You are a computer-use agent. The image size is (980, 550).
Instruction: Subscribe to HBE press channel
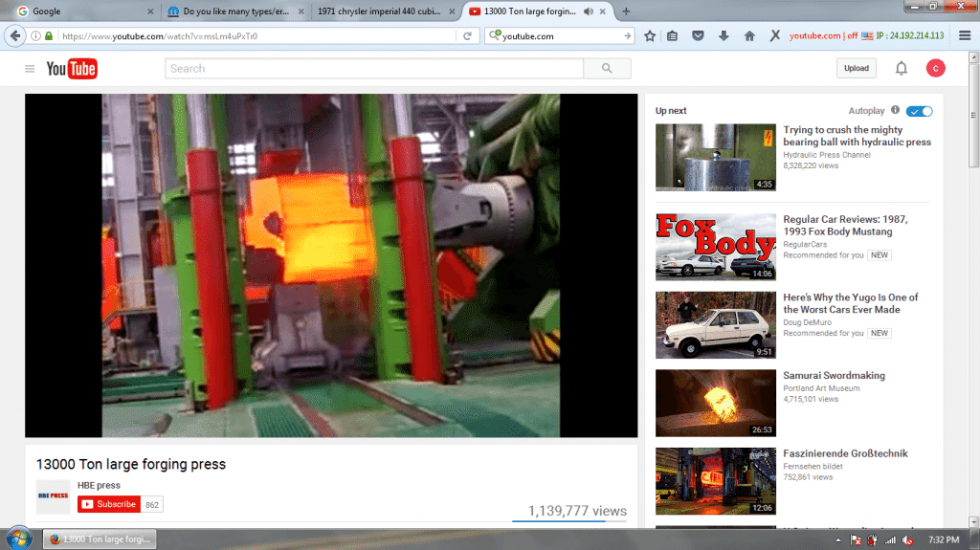coord(109,504)
